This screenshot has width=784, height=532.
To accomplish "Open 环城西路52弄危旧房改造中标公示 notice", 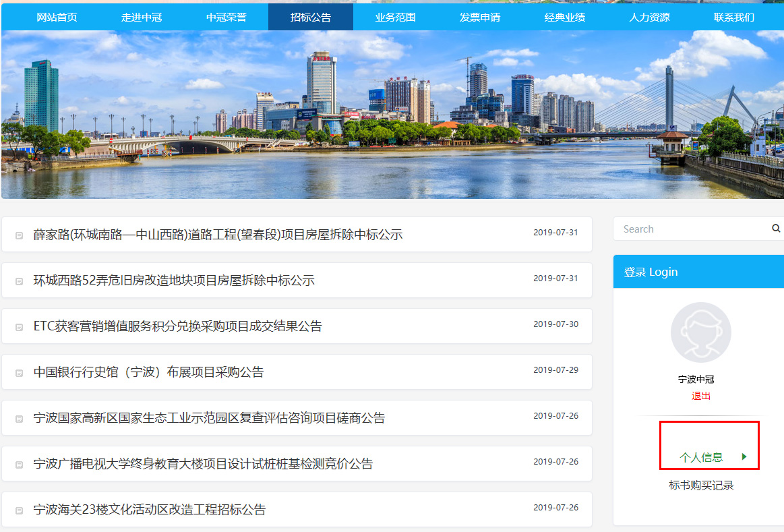I will [174, 280].
